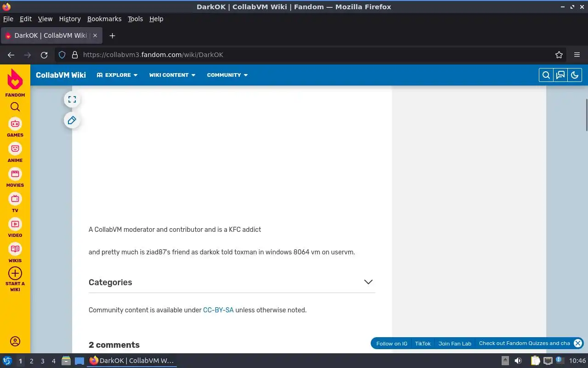Click the CollabVM Wiki title link
Image resolution: width=588 pixels, height=368 pixels.
tap(61, 75)
